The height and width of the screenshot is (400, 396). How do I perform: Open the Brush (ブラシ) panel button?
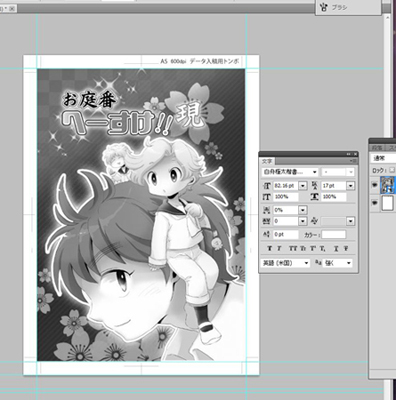click(347, 7)
